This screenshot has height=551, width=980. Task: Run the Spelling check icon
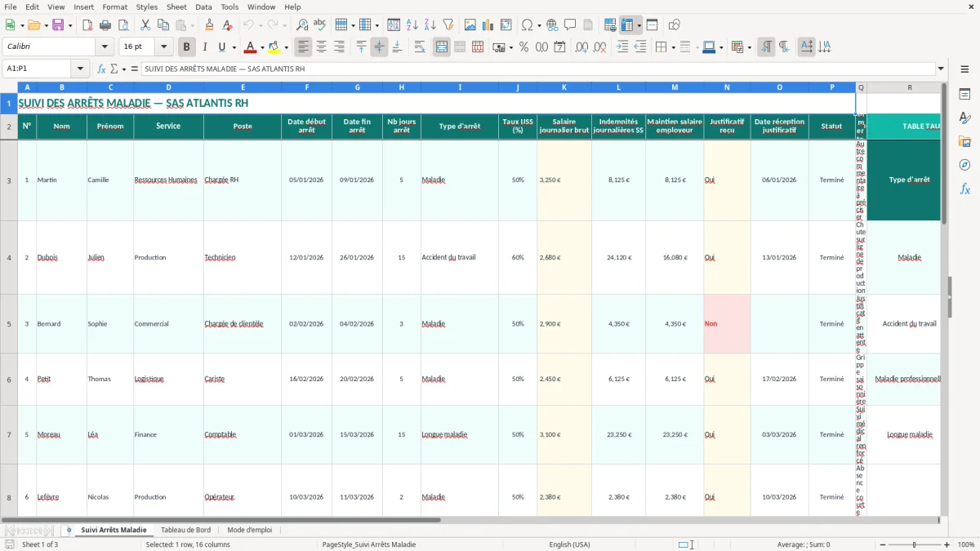pyautogui.click(x=320, y=25)
